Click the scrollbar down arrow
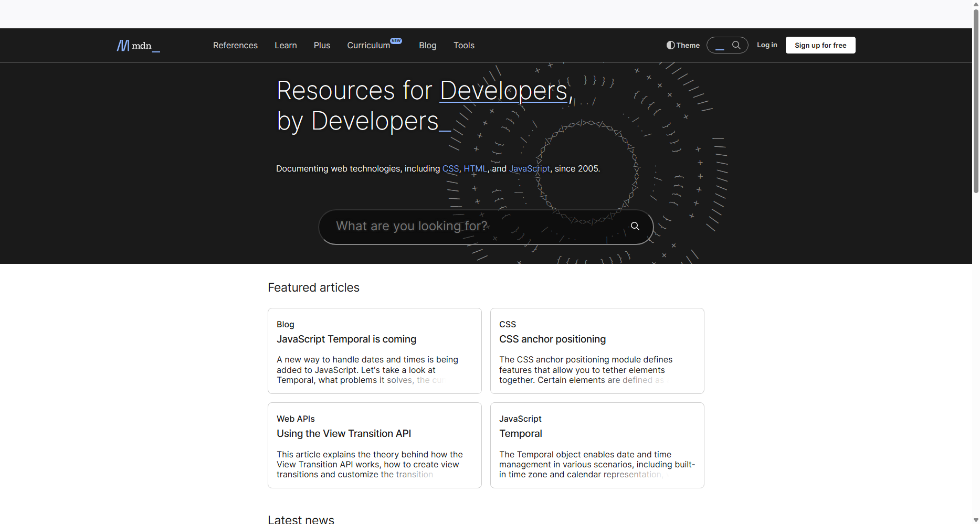This screenshot has height=524, width=980. click(976, 520)
